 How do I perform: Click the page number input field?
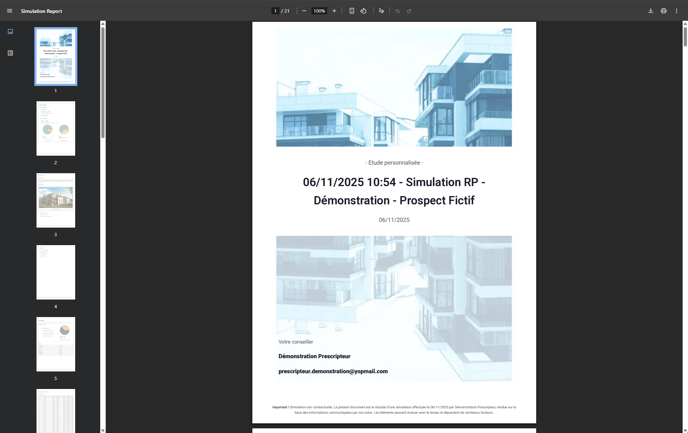pos(275,11)
